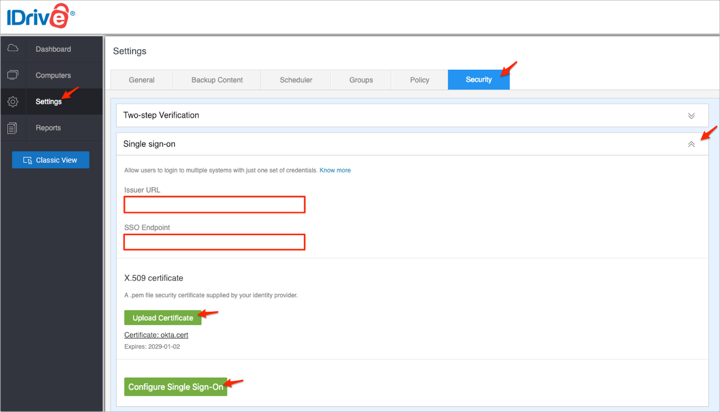The height and width of the screenshot is (412, 720).
Task: Focus the Issuer URL text field
Action: 214,204
